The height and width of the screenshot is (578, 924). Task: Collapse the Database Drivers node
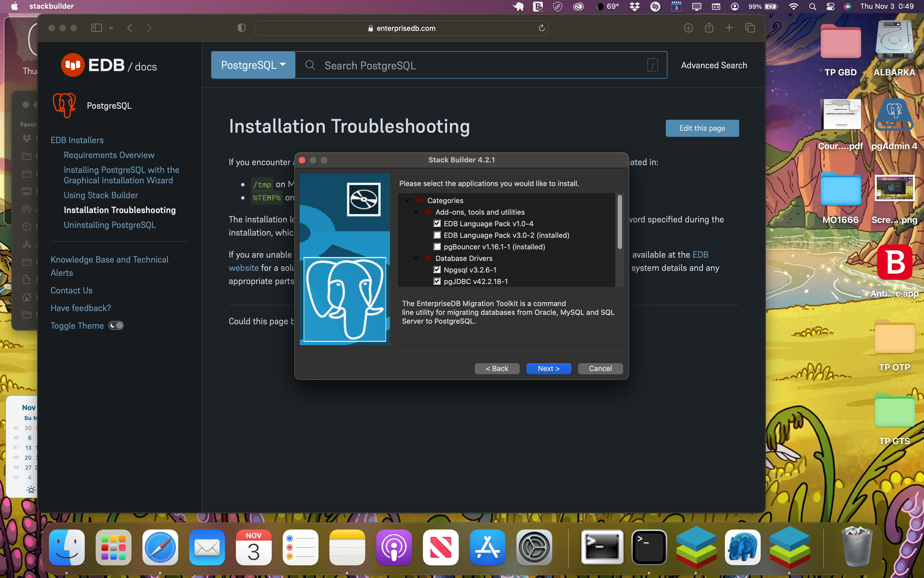coord(416,258)
